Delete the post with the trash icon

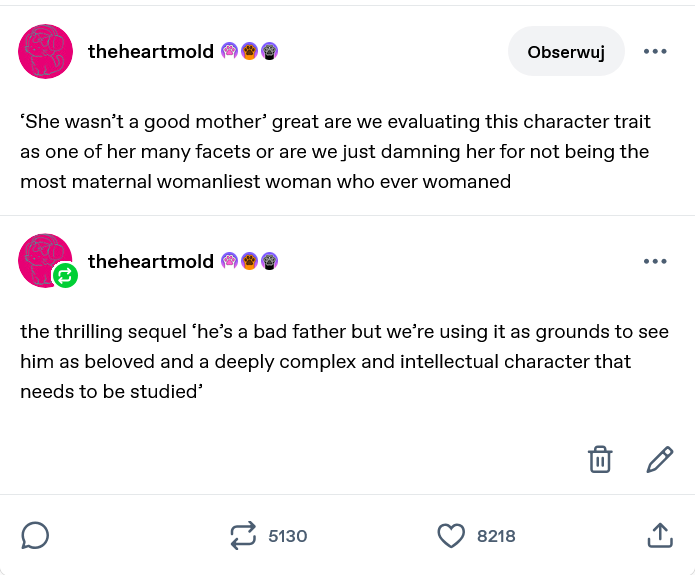(600, 459)
